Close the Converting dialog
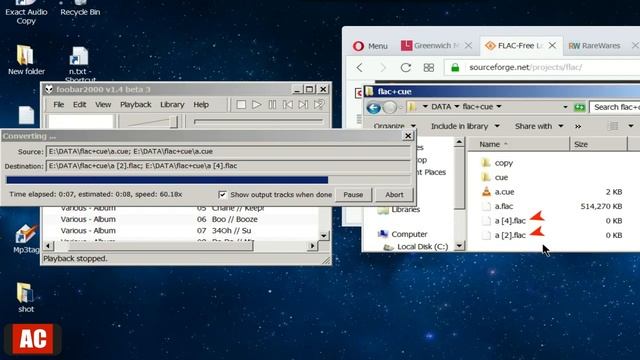Screen dimensions: 640x360 tap(408, 136)
